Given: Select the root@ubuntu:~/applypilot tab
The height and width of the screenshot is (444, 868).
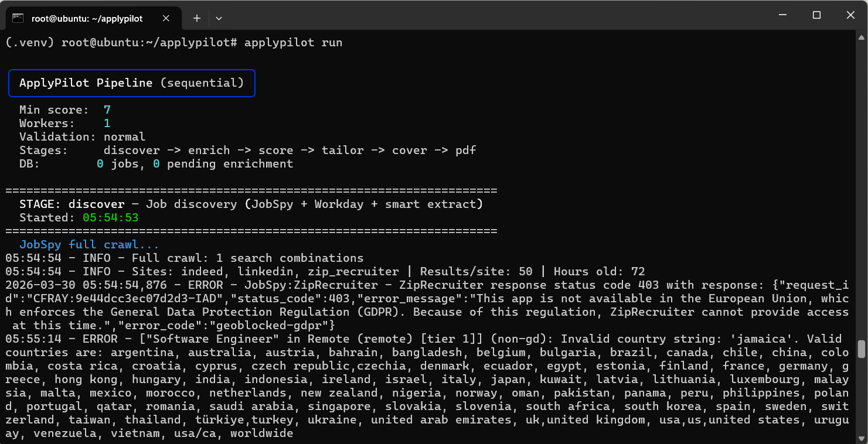Looking at the screenshot, I should [88, 18].
